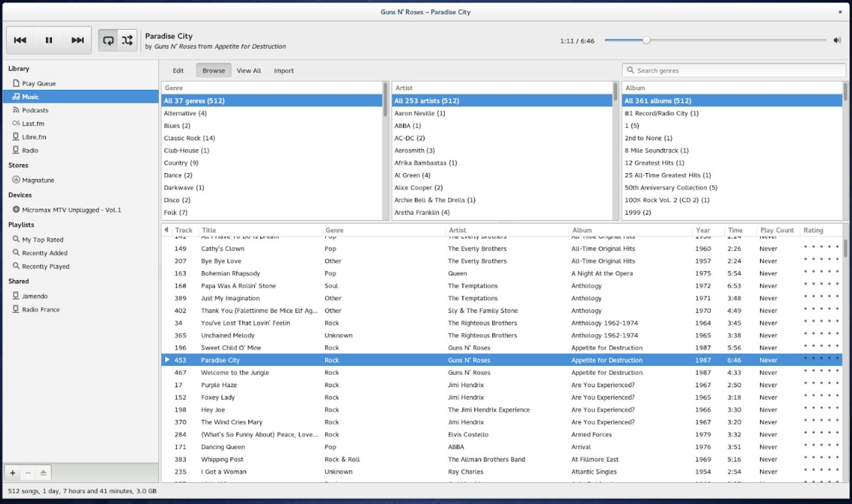The height and width of the screenshot is (504, 852).
Task: Sort tracks by the Time column header
Action: click(x=739, y=230)
